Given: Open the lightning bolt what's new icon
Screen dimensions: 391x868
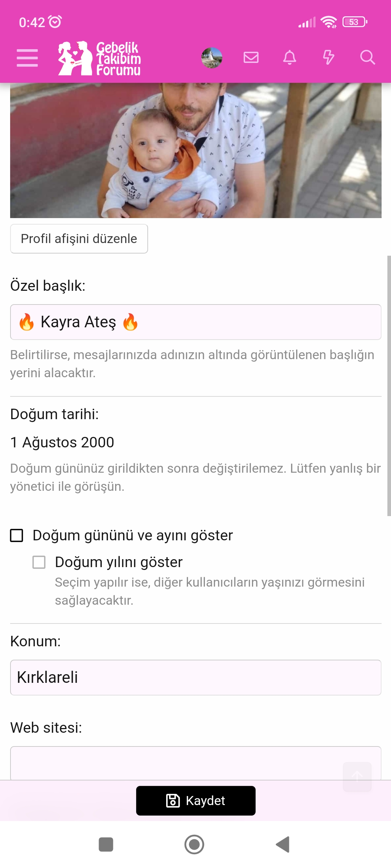Looking at the screenshot, I should (328, 58).
